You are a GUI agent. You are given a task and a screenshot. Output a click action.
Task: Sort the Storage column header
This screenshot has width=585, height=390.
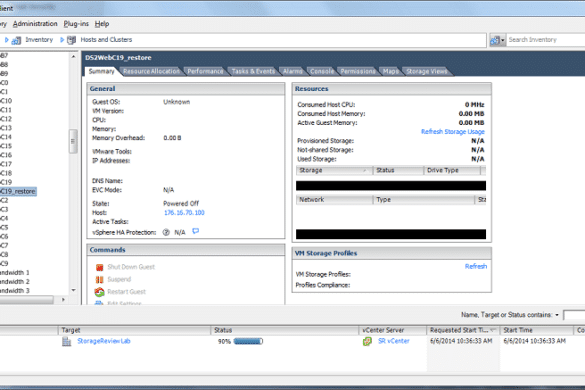334,171
